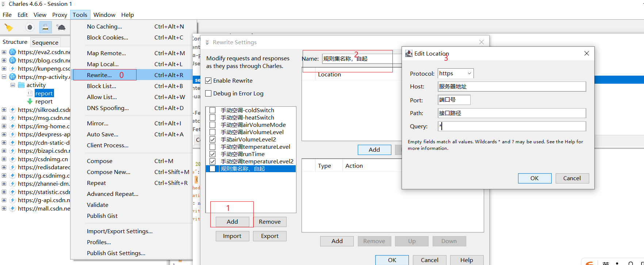The width and height of the screenshot is (644, 265).
Task: Click the lightning icon for devpress host
Action: (x=12, y=134)
